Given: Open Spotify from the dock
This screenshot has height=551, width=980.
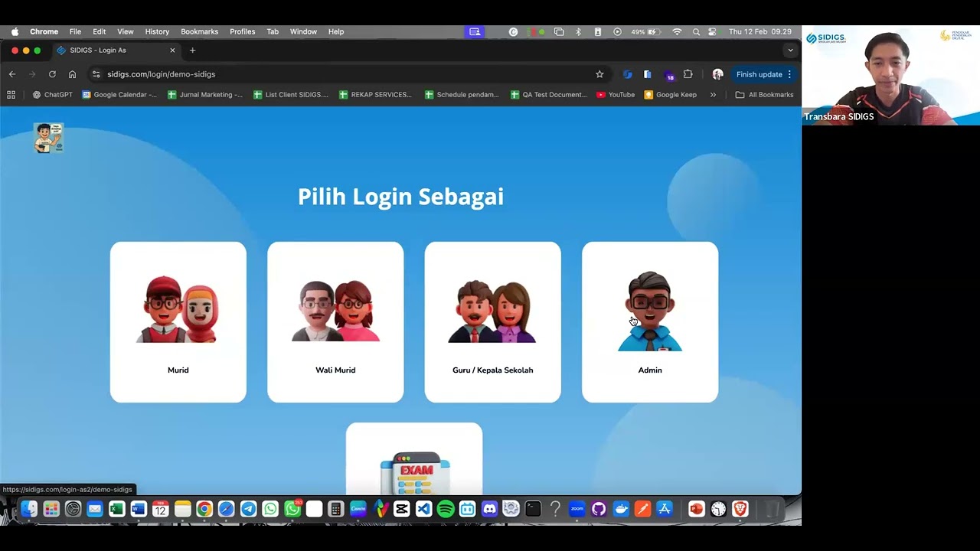Looking at the screenshot, I should [446, 509].
